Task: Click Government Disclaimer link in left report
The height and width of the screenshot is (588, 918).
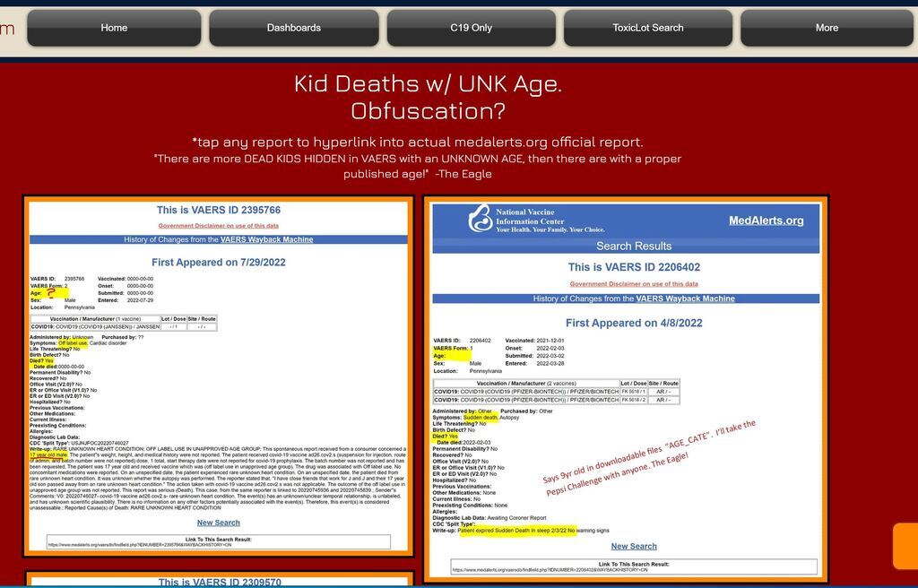Action: click(x=218, y=226)
